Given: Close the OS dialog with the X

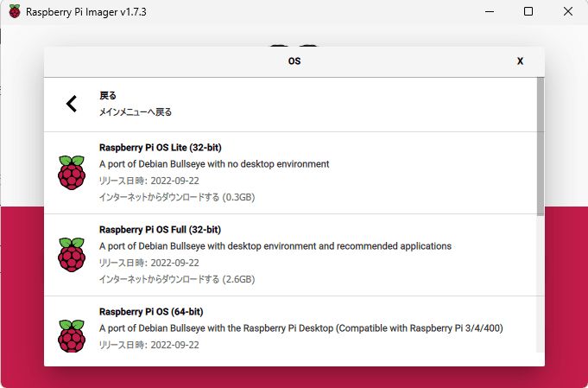Looking at the screenshot, I should pyautogui.click(x=520, y=61).
